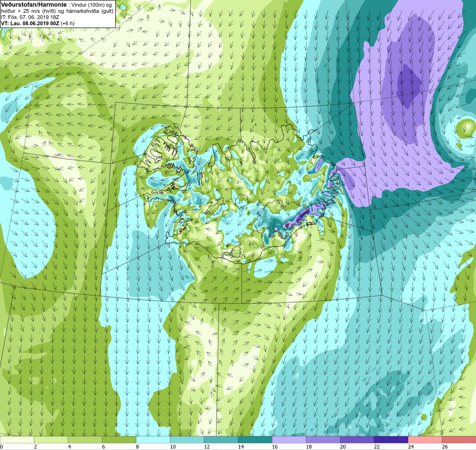476x450 pixels.
Task: Click the 18–20 m/s purple legend swatch
Action: (x=323, y=440)
